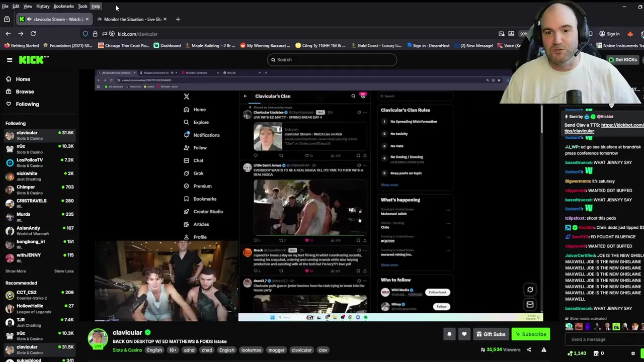Open Browse in Kick sidebar
644x362 pixels.
25,92
